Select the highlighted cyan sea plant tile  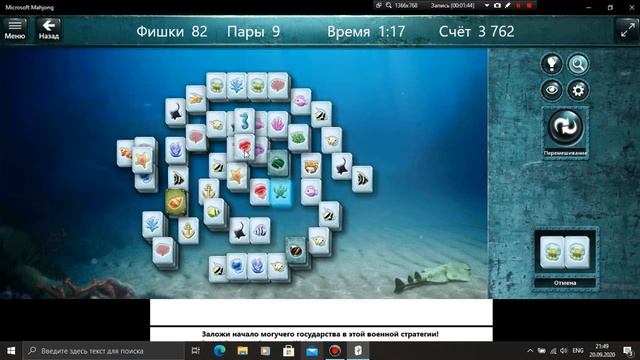(x=280, y=192)
